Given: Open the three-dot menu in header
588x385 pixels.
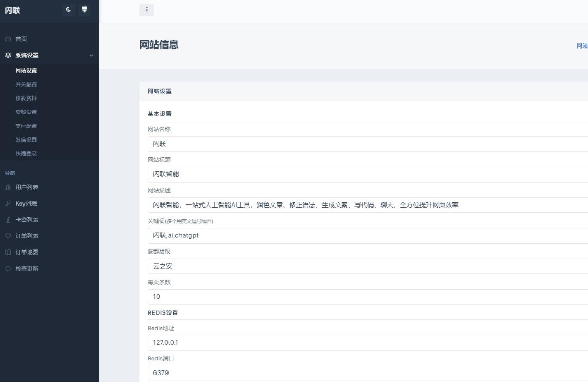Looking at the screenshot, I should (147, 10).
